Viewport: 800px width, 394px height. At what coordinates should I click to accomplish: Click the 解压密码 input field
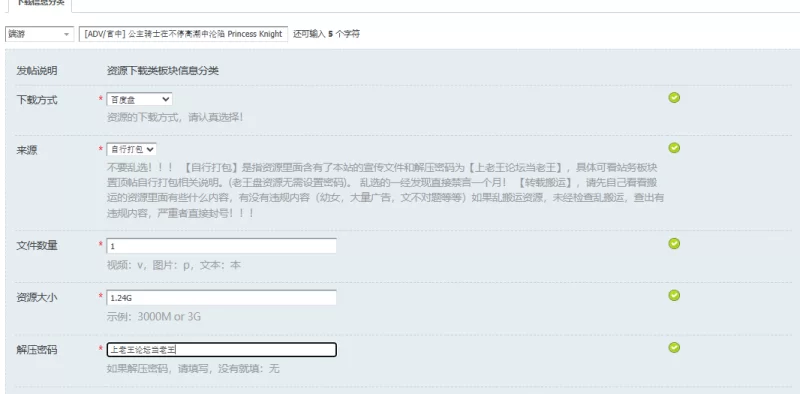click(221, 350)
